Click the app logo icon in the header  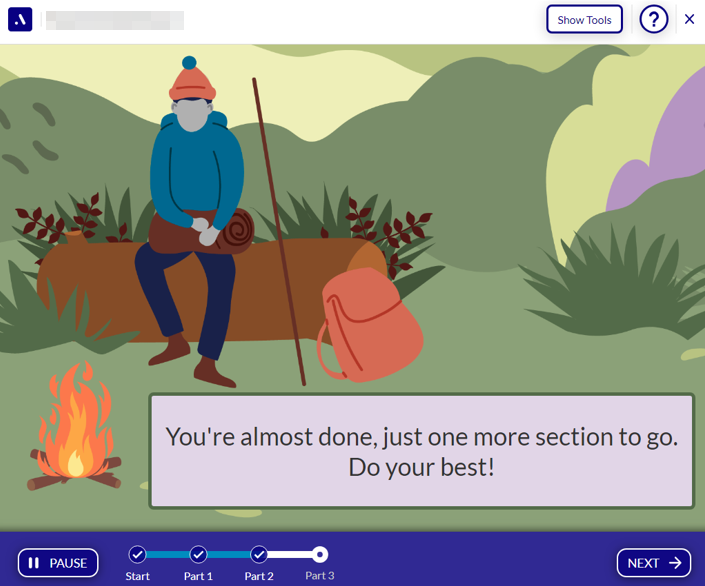20,19
